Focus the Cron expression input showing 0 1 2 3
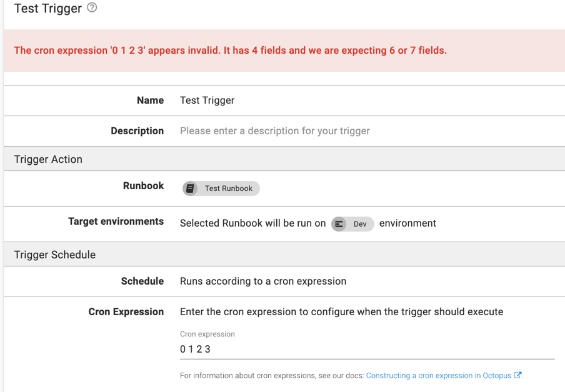565x392 pixels. coord(281,350)
